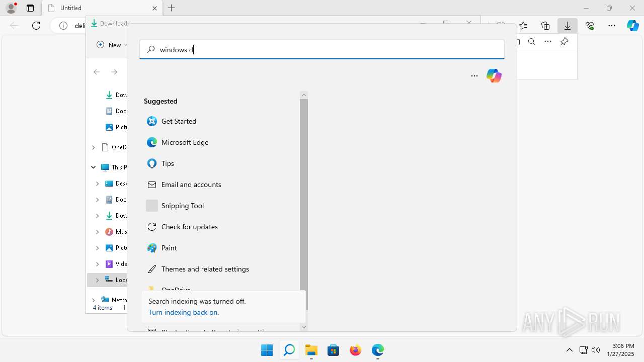Image resolution: width=644 pixels, height=362 pixels.
Task: Expand Downloads under This PC
Action: pyautogui.click(x=97, y=216)
